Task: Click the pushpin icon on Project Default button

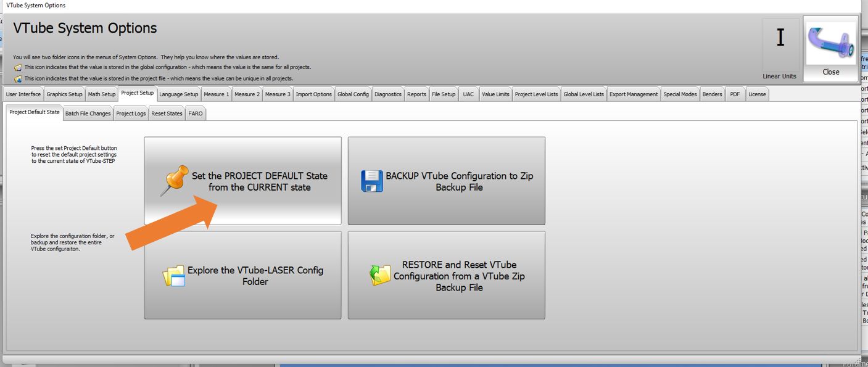Action: (174, 181)
